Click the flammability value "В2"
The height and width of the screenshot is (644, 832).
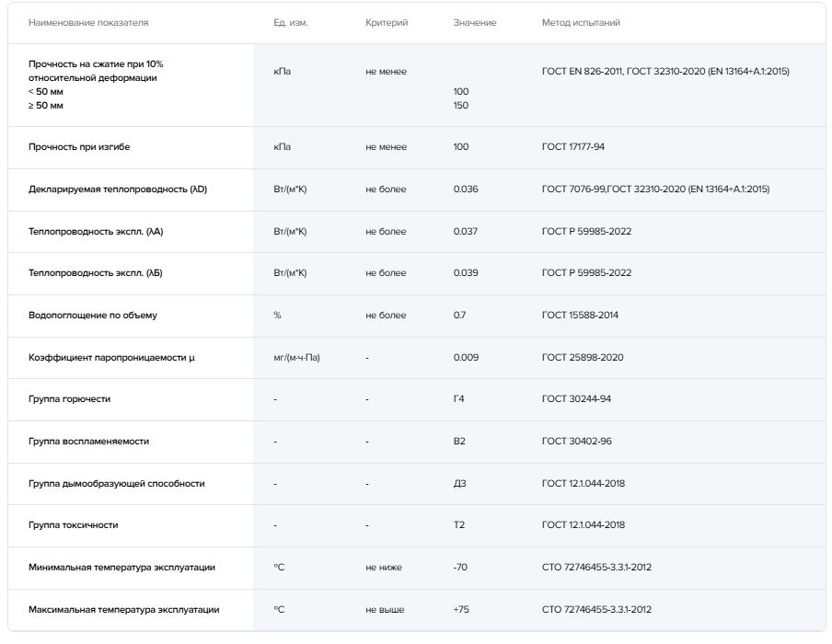(460, 442)
